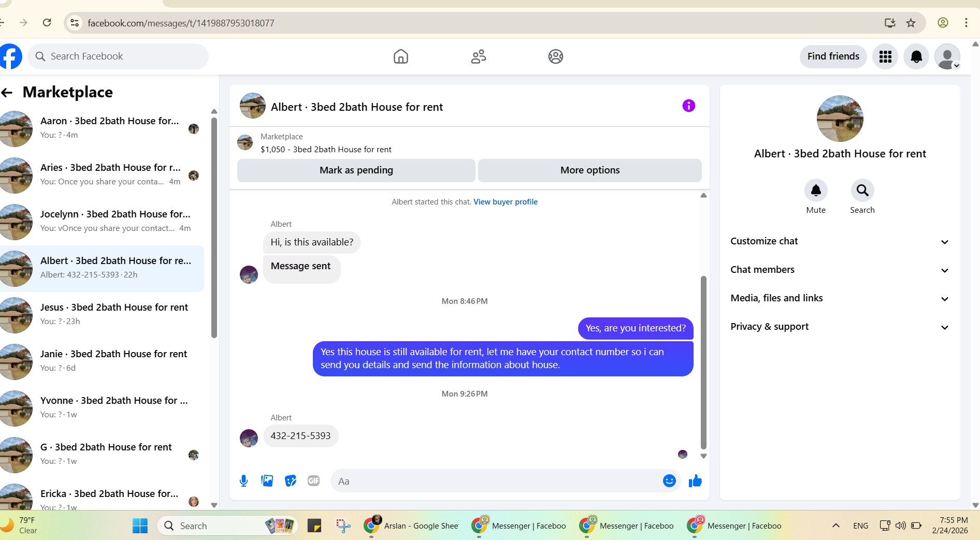Open Janie's house rental conversation

coord(102,361)
